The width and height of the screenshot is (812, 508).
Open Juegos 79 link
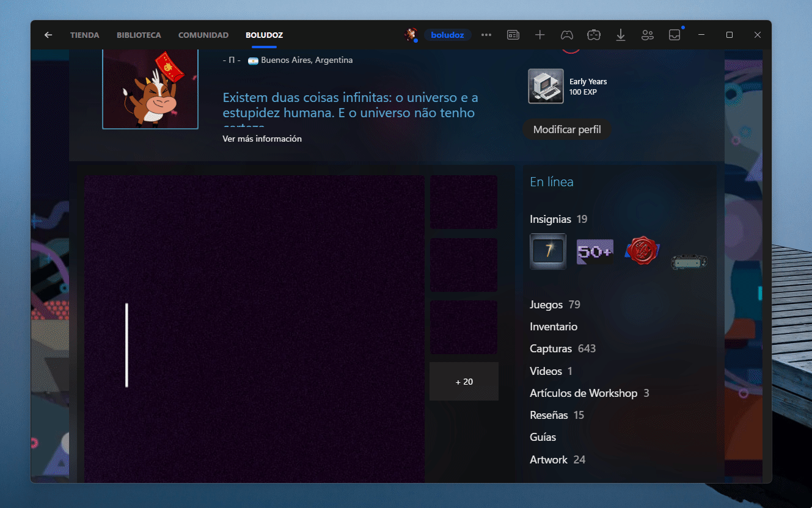click(x=555, y=305)
